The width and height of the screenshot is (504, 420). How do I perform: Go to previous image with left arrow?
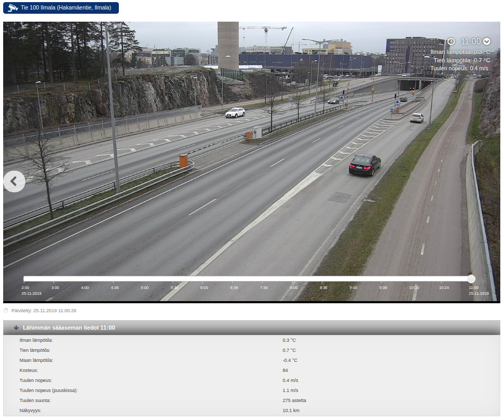pyautogui.click(x=14, y=181)
